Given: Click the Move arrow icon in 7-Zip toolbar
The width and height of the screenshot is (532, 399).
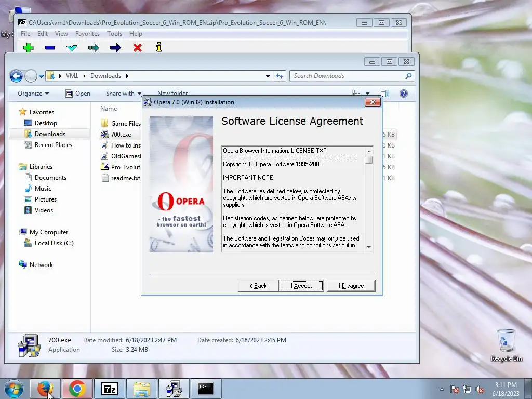Looking at the screenshot, I should [x=115, y=47].
